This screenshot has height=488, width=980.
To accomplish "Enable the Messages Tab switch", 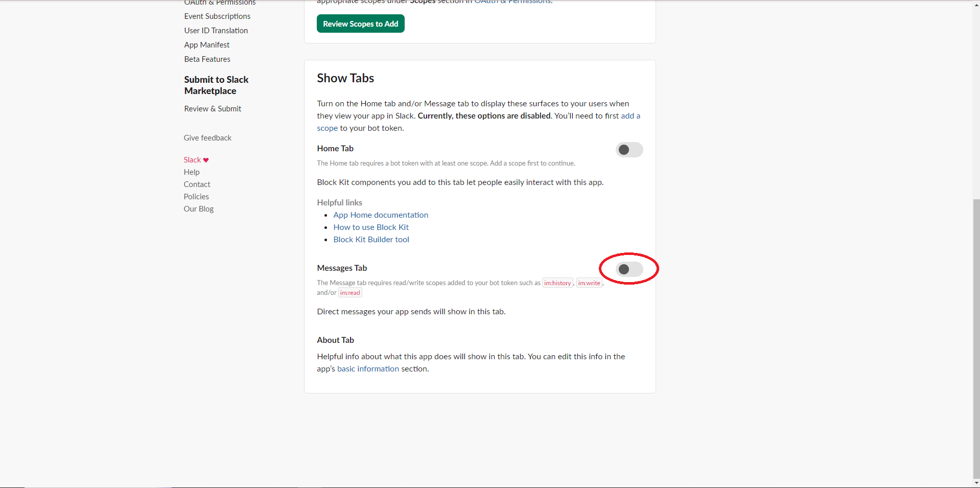I will (629, 269).
